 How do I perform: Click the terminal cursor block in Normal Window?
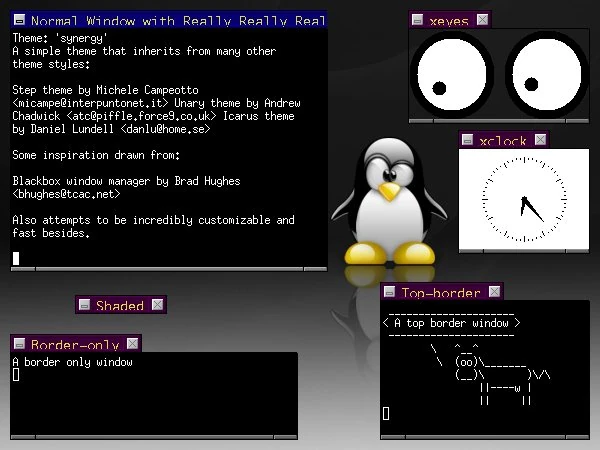pyautogui.click(x=16, y=258)
